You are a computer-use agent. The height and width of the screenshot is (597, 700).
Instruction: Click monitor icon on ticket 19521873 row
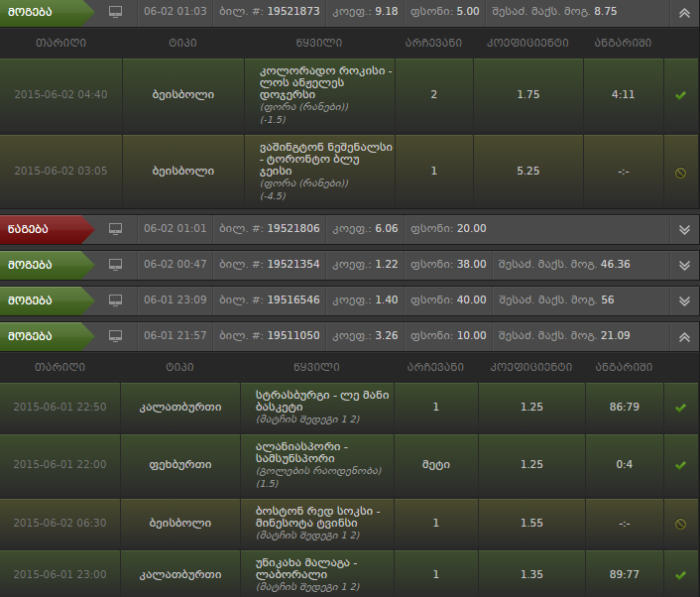pyautogui.click(x=116, y=12)
